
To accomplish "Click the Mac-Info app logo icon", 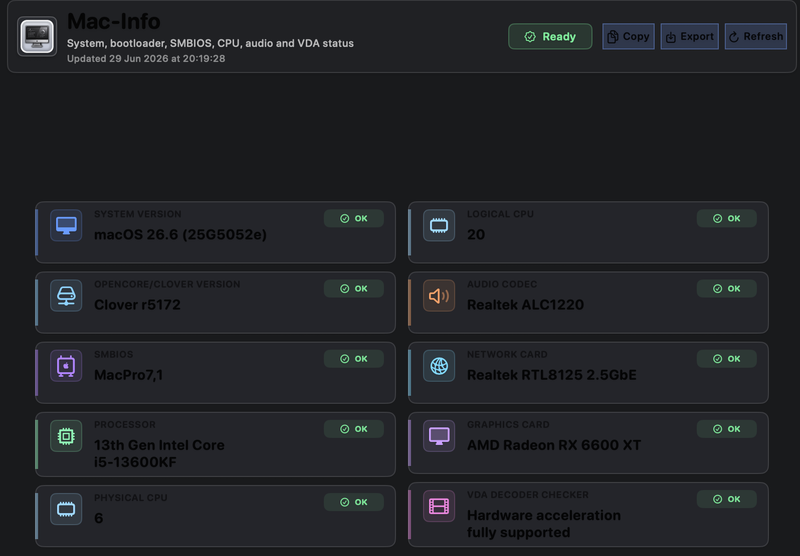I will click(37, 37).
